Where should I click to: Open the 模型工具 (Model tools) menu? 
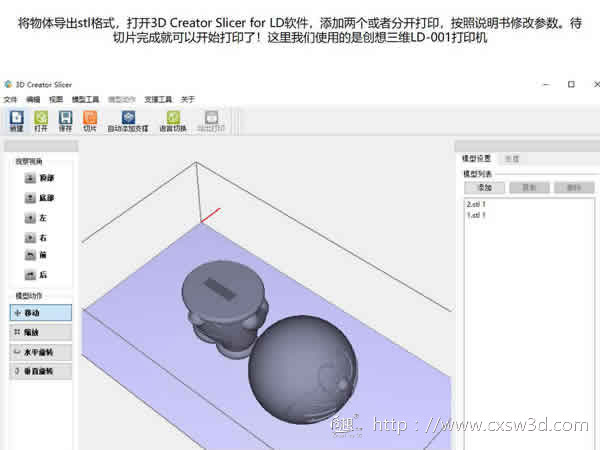[85, 99]
